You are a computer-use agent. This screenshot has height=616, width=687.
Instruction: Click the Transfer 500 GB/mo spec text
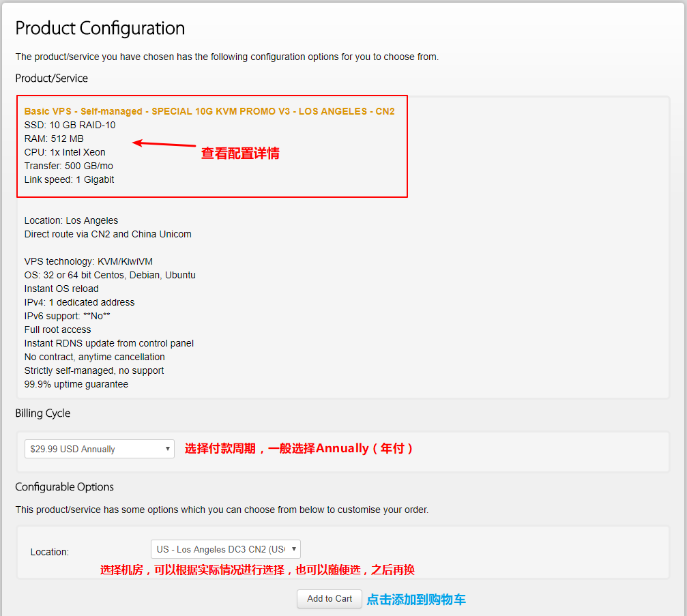tap(70, 166)
